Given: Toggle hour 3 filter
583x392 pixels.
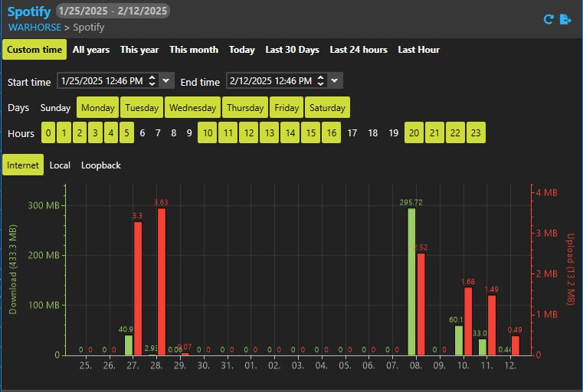Looking at the screenshot, I should coord(95,132).
